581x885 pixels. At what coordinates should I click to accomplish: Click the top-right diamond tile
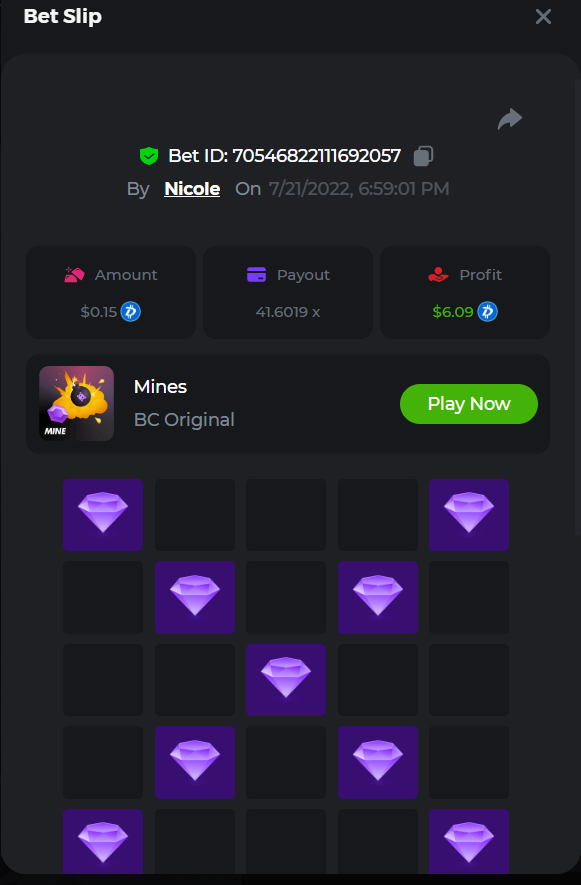(469, 515)
